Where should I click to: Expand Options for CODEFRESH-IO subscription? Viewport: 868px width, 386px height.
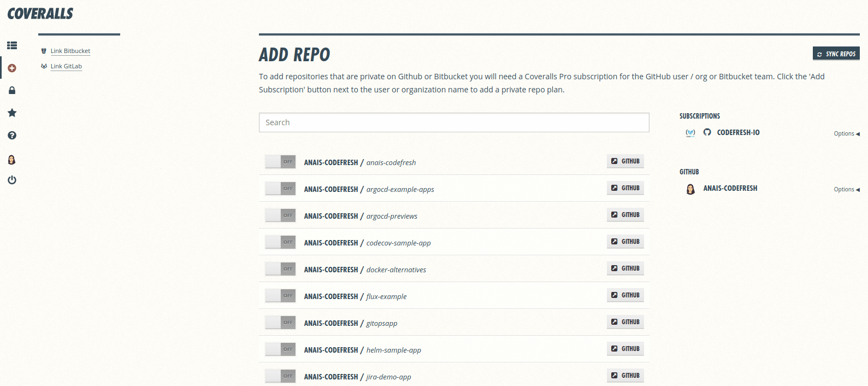click(x=846, y=133)
